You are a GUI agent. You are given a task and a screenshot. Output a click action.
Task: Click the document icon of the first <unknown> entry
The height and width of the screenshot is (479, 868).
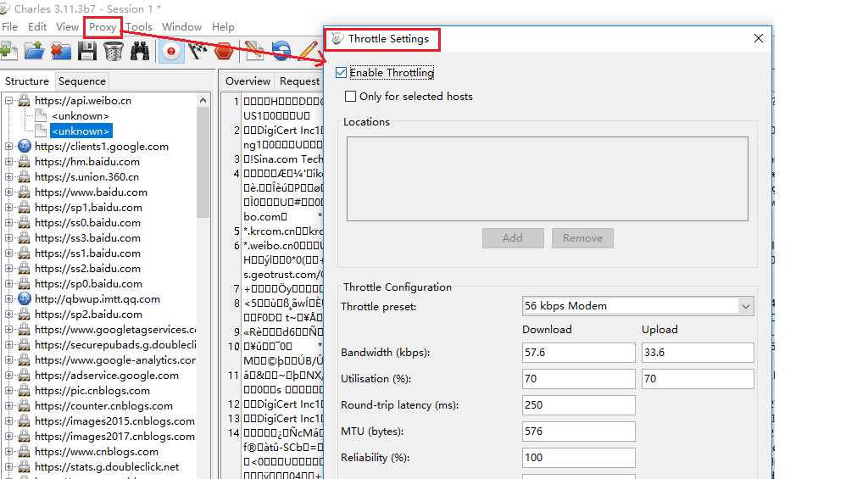[x=41, y=116]
